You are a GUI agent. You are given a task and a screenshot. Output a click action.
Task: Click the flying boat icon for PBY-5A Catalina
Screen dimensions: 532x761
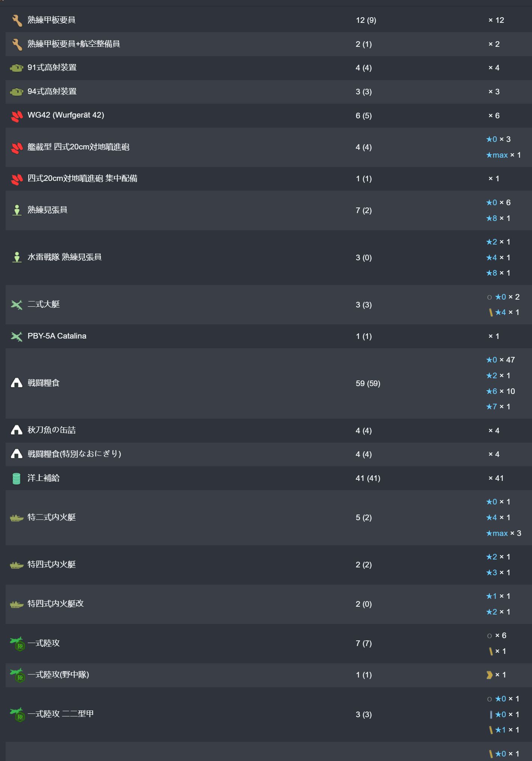click(x=16, y=336)
